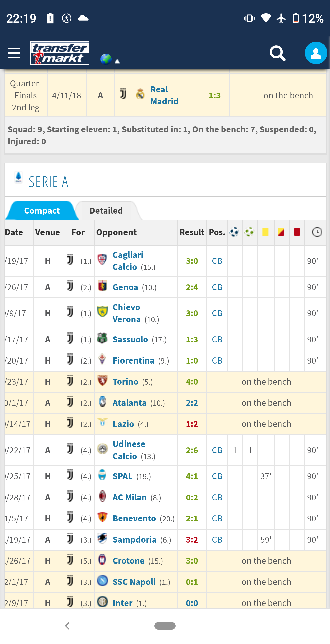Tap the Chievo Verona club crest
Viewport: 330px width, 644px height.
coord(102,312)
